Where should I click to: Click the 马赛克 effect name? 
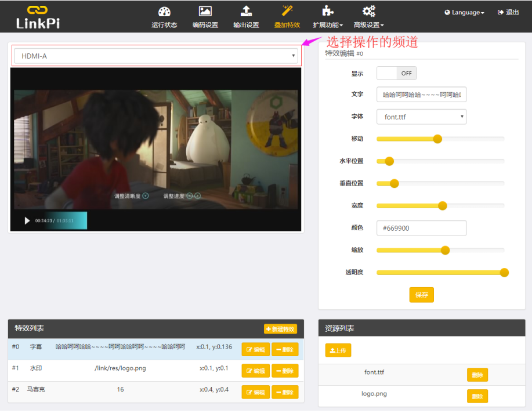(36, 390)
